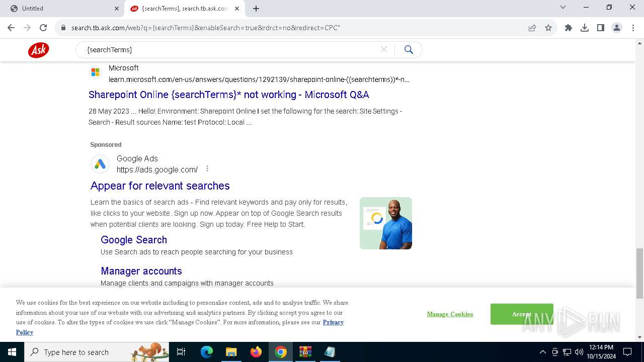Image resolution: width=644 pixels, height=362 pixels.
Task: Open the notifications center icon
Action: (627, 352)
